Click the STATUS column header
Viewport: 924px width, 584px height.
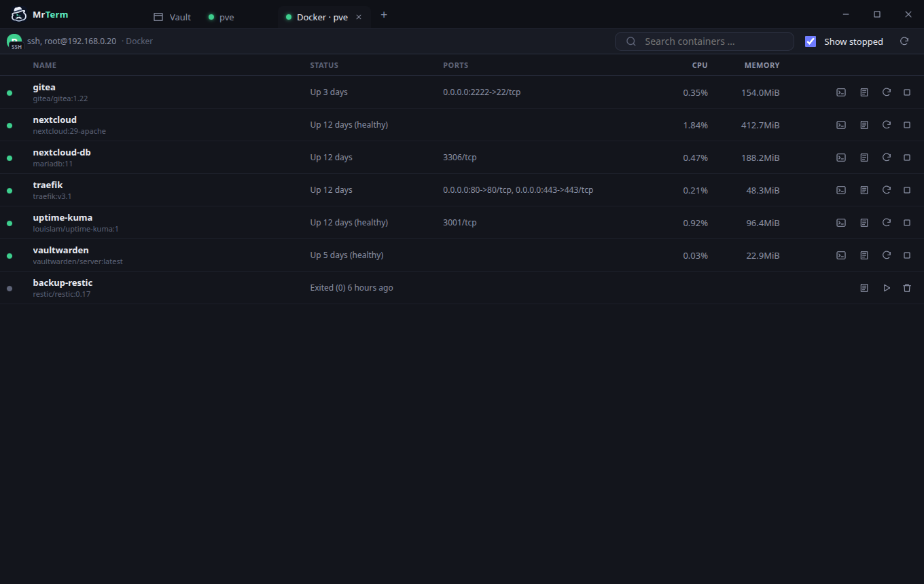[x=324, y=65]
